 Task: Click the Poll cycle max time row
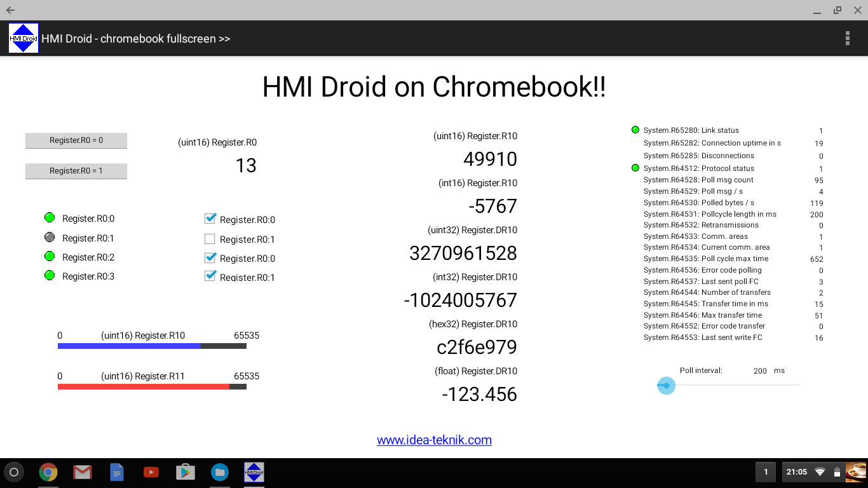click(x=733, y=259)
